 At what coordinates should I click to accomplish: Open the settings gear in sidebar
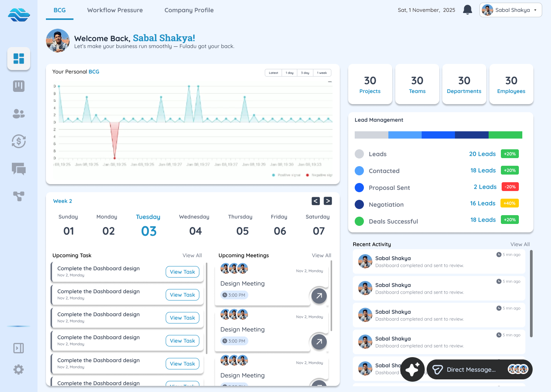[x=19, y=369]
